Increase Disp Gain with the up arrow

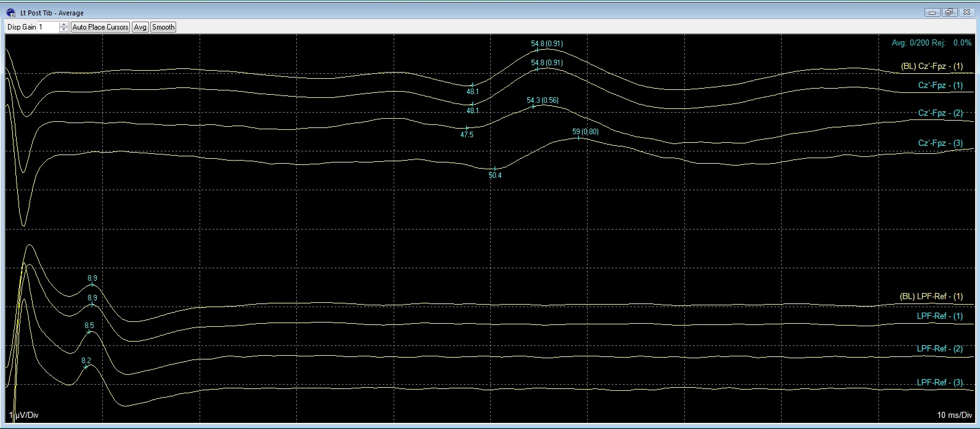(x=63, y=25)
